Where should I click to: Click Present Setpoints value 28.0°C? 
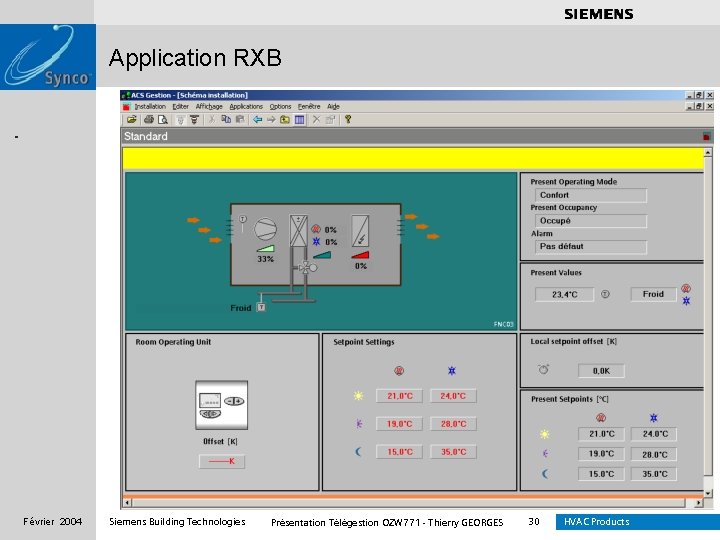[654, 455]
